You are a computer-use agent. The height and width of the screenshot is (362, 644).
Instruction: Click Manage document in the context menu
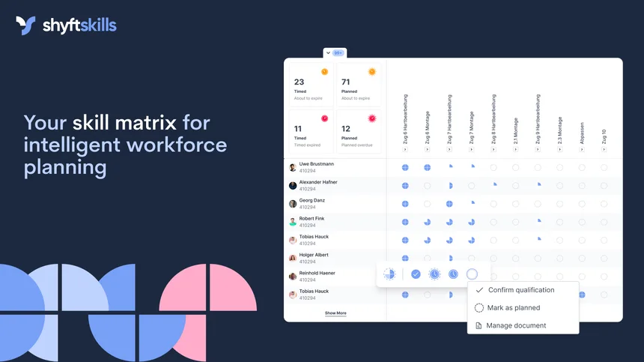tap(515, 325)
